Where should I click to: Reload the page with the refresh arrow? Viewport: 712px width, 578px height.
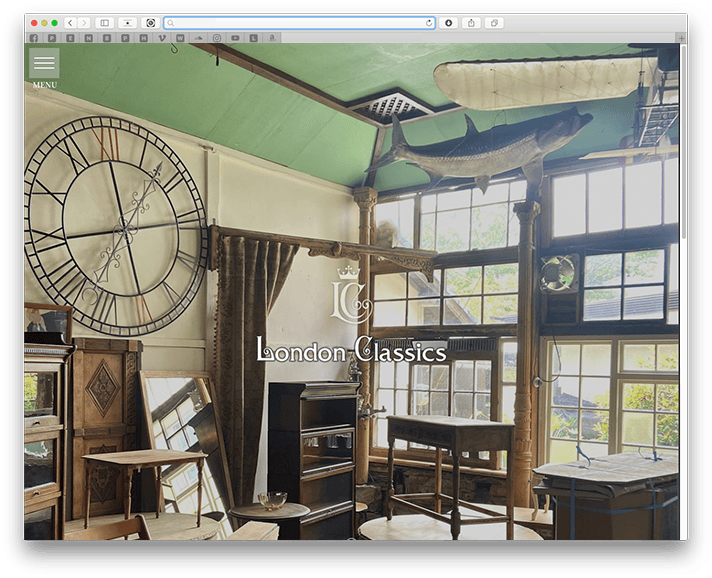[428, 23]
